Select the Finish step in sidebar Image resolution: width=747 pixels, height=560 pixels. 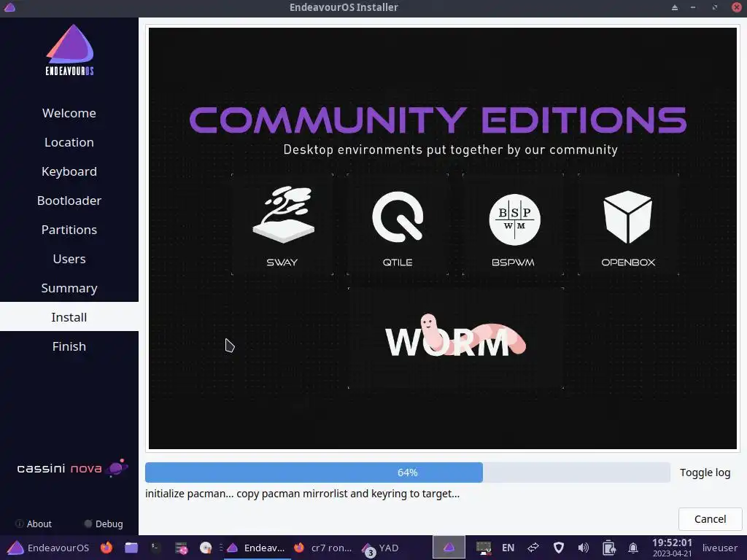[x=69, y=346]
